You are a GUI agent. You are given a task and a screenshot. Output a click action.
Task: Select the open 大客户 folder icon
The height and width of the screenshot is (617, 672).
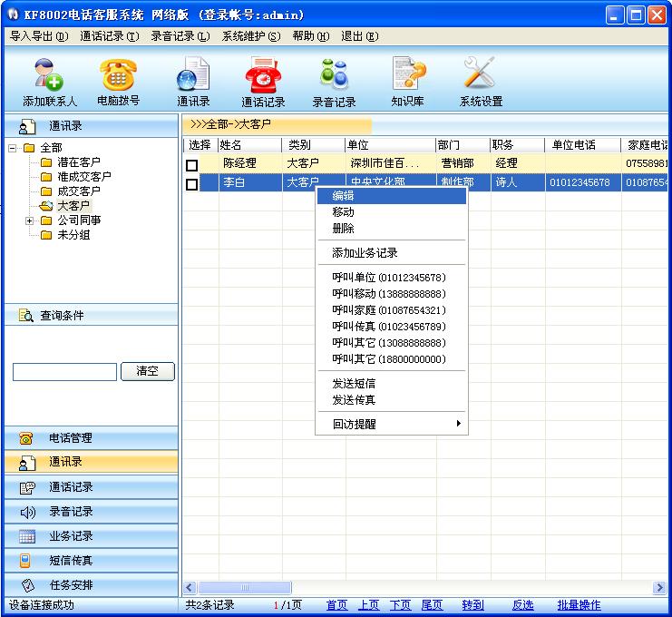click(x=46, y=206)
